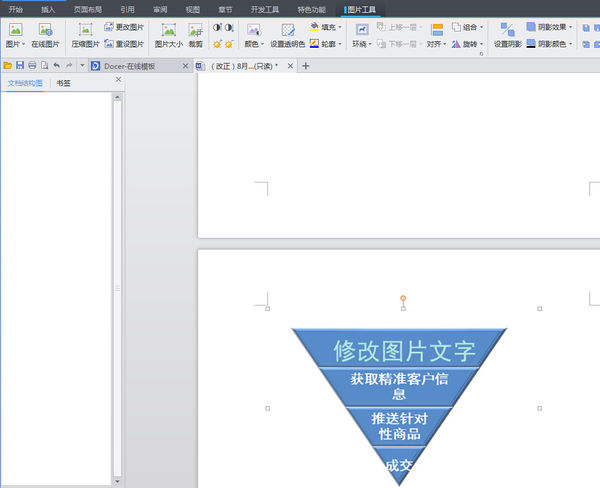Open the 阴影效果 shadow effects dropdown
The height and width of the screenshot is (488, 600).
coord(549,27)
